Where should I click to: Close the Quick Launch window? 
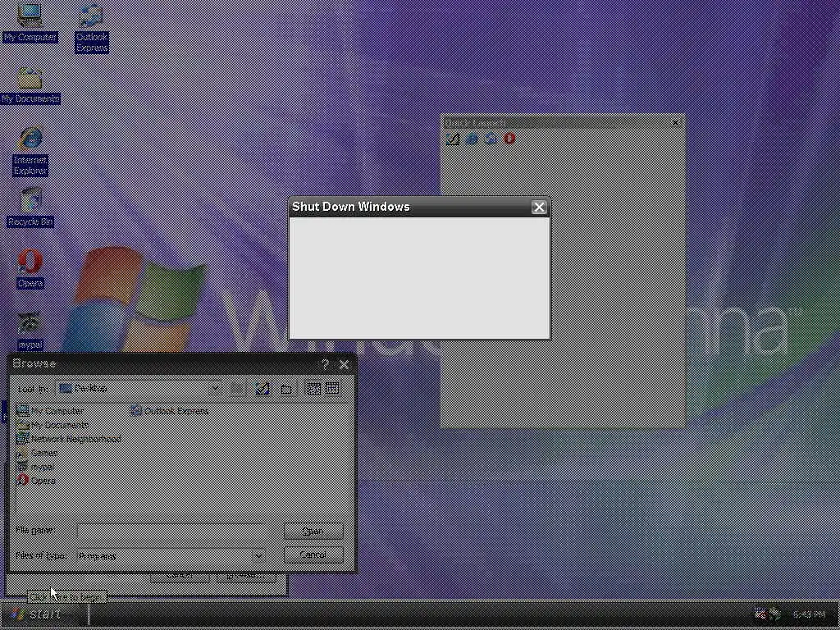[675, 123]
